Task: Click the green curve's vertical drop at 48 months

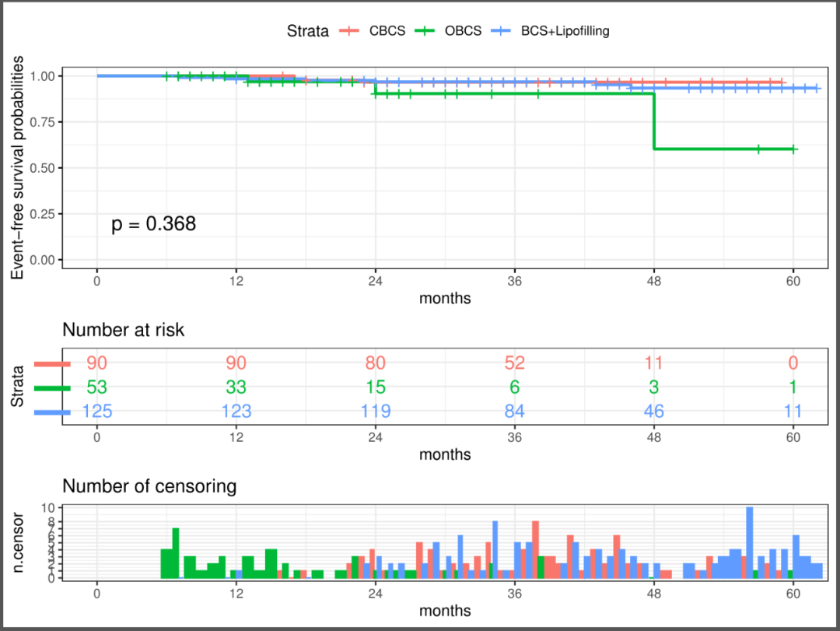Action: click(654, 121)
